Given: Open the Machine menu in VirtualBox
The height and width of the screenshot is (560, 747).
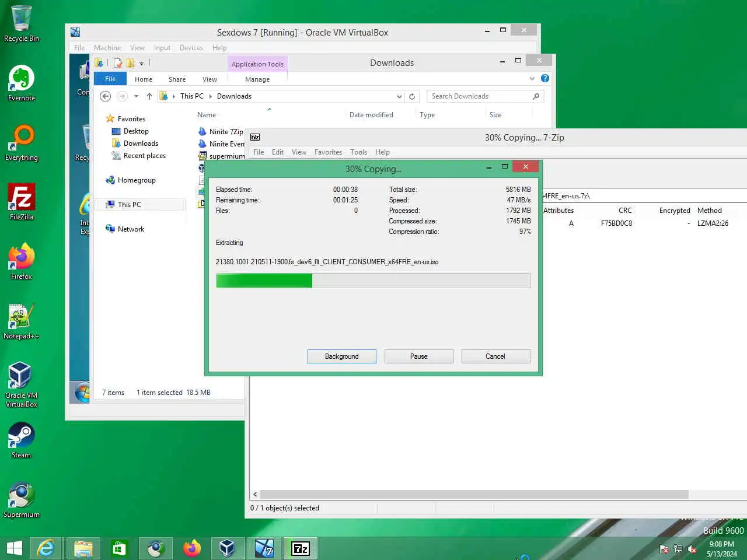Looking at the screenshot, I should (x=107, y=48).
